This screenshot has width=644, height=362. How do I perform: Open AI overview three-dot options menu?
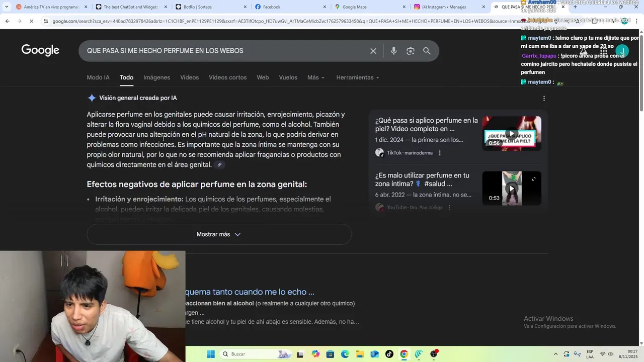(544, 99)
